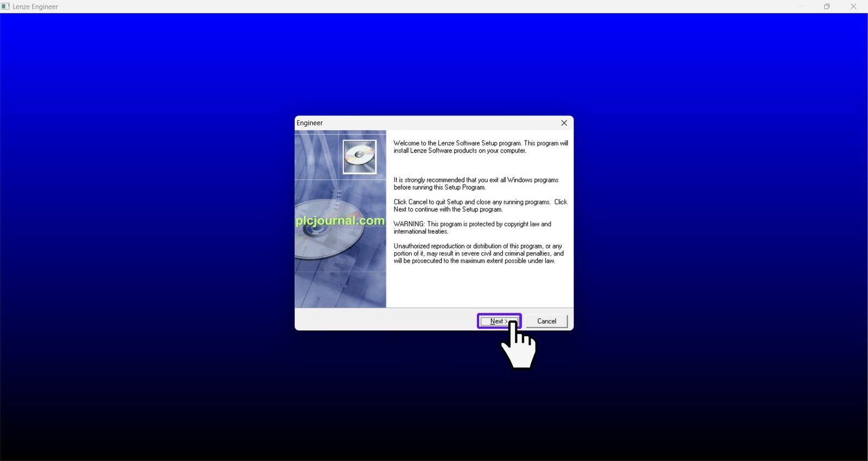This screenshot has height=461, width=868.
Task: Cancel the Lenze Software Setup
Action: (x=546, y=321)
